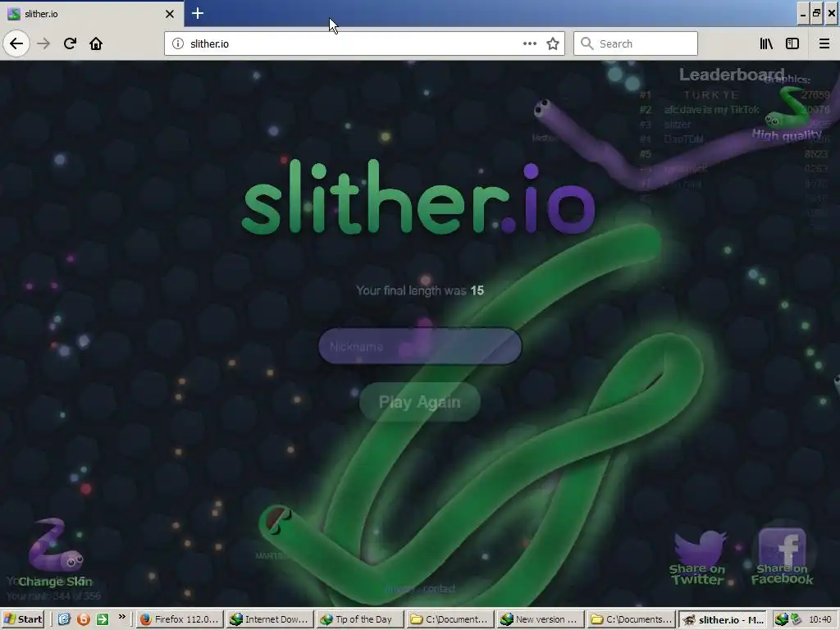Minimize the Firefox window
The width and height of the screenshot is (840, 630).
pyautogui.click(x=802, y=14)
